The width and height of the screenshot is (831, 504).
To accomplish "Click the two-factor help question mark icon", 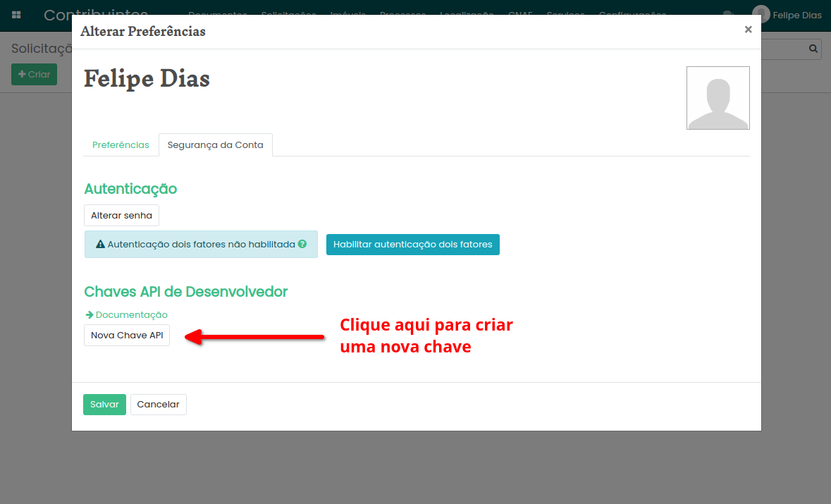I will (x=302, y=245).
